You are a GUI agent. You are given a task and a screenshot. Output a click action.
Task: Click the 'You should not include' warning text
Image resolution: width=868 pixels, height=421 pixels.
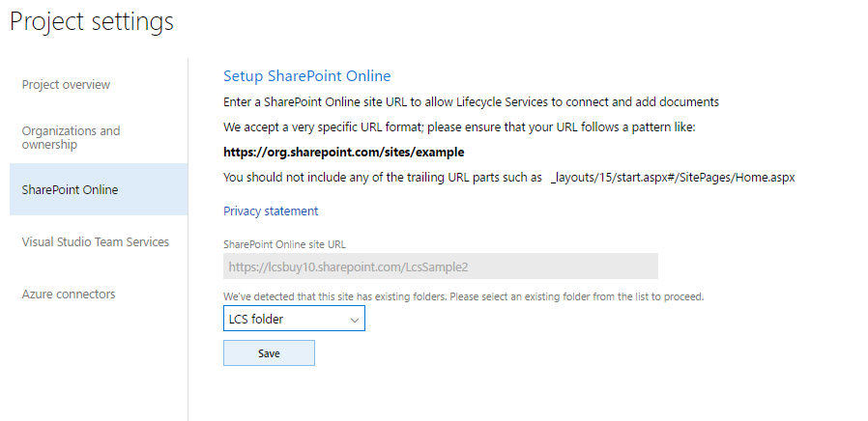click(382, 178)
